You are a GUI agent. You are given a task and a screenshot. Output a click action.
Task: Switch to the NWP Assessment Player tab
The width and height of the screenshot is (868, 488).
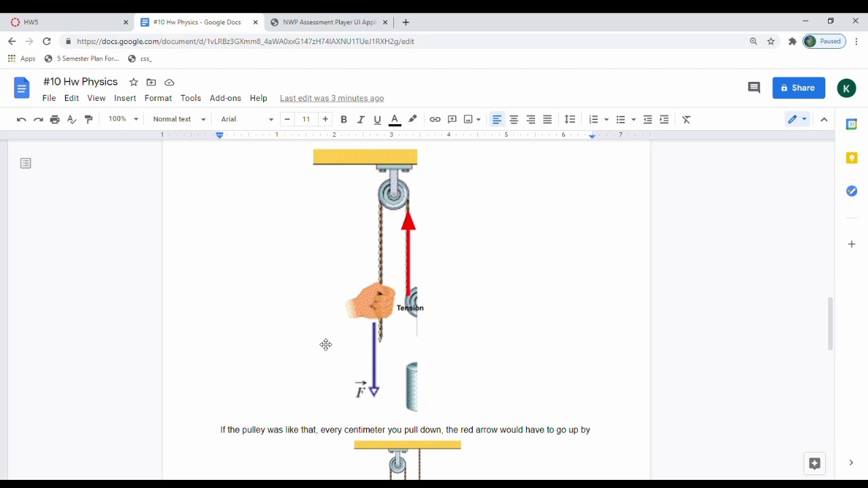[x=329, y=22]
